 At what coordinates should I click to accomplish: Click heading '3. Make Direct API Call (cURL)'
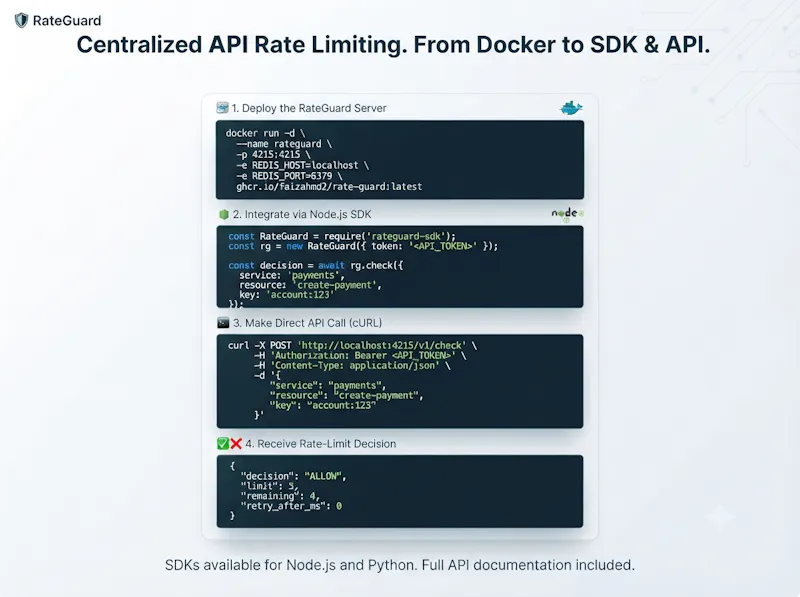pos(307,323)
